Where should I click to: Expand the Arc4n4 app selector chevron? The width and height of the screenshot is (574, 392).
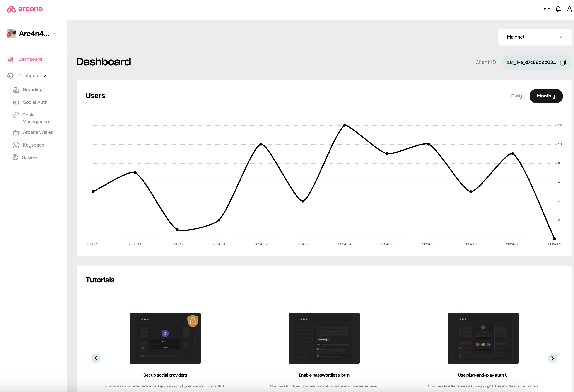click(55, 34)
